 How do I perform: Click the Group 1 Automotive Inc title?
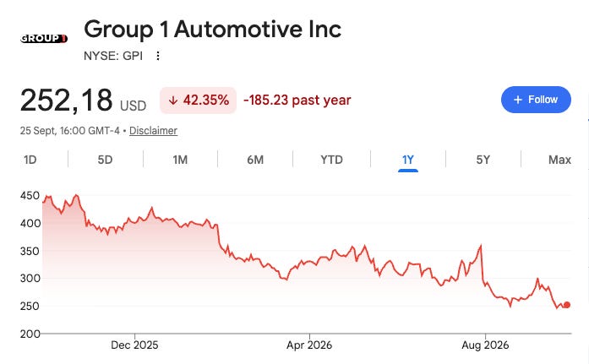[x=213, y=30]
